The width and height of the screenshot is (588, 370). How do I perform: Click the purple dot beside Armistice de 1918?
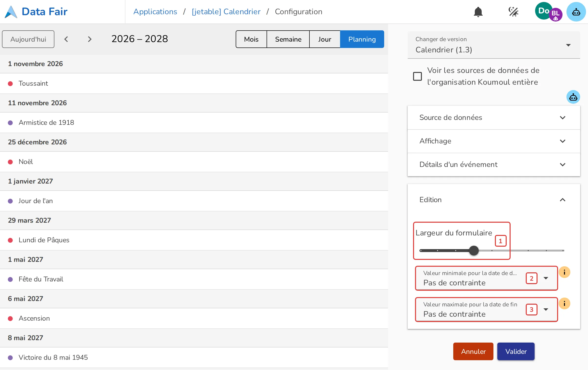click(10, 123)
